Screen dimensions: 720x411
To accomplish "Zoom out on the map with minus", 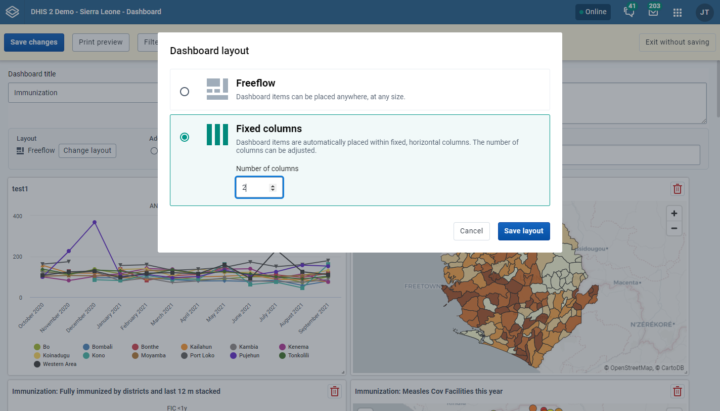I will tap(674, 228).
